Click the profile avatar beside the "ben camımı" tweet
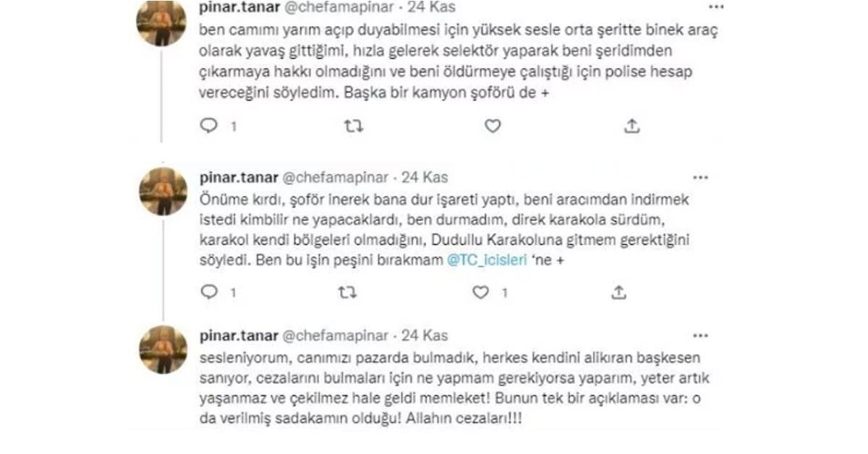Screen dimensions: 868x454 click(x=162, y=22)
